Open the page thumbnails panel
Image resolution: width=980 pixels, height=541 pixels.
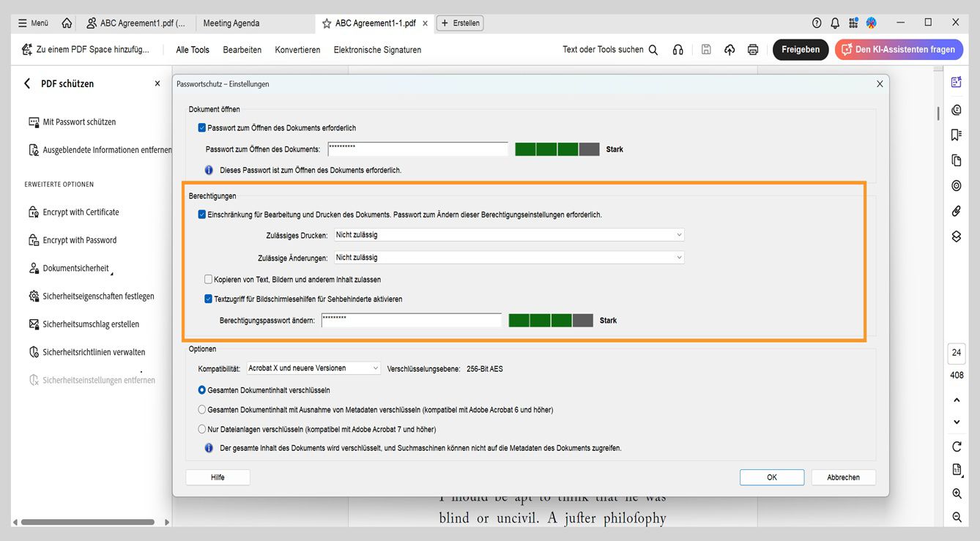[x=956, y=160]
